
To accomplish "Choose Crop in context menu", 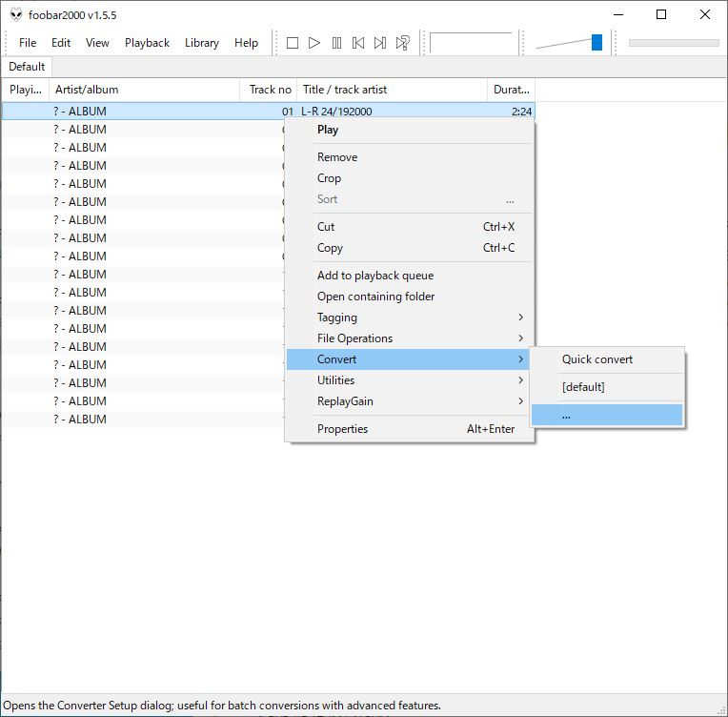I will pos(410,178).
